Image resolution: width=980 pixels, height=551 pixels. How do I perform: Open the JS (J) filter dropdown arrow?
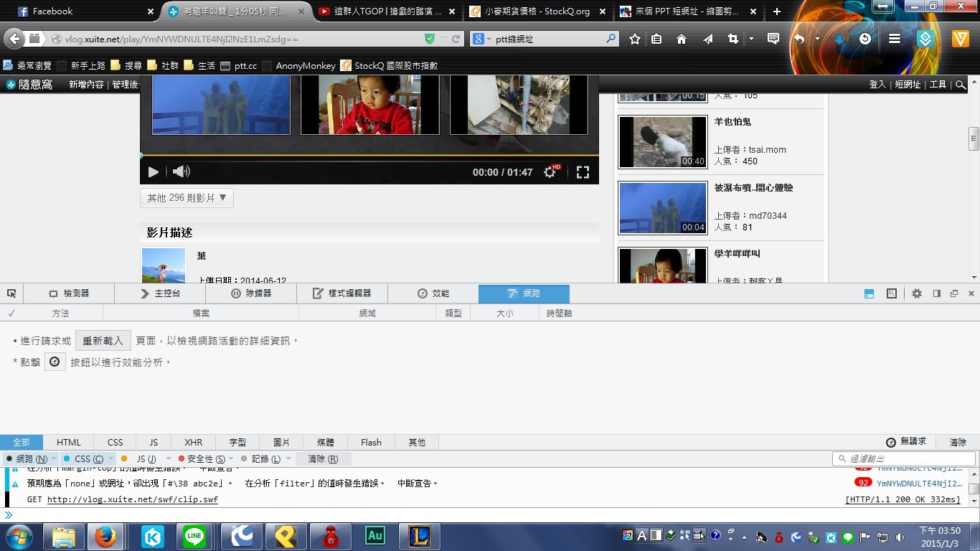click(x=169, y=458)
